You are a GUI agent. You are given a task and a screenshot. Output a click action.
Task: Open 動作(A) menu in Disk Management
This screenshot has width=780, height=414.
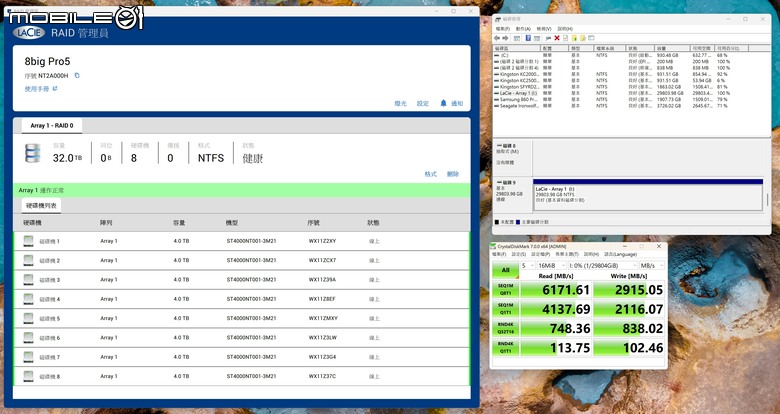[x=523, y=29]
